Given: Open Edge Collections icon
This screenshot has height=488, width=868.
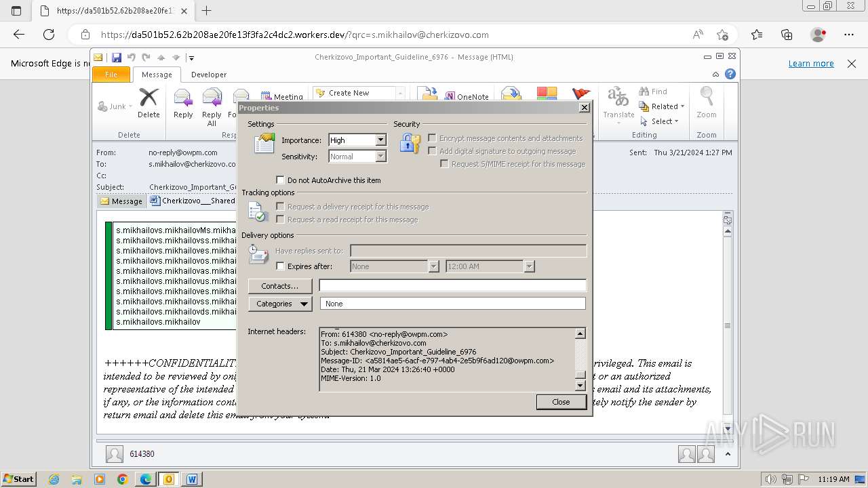Looking at the screenshot, I should pos(787,35).
